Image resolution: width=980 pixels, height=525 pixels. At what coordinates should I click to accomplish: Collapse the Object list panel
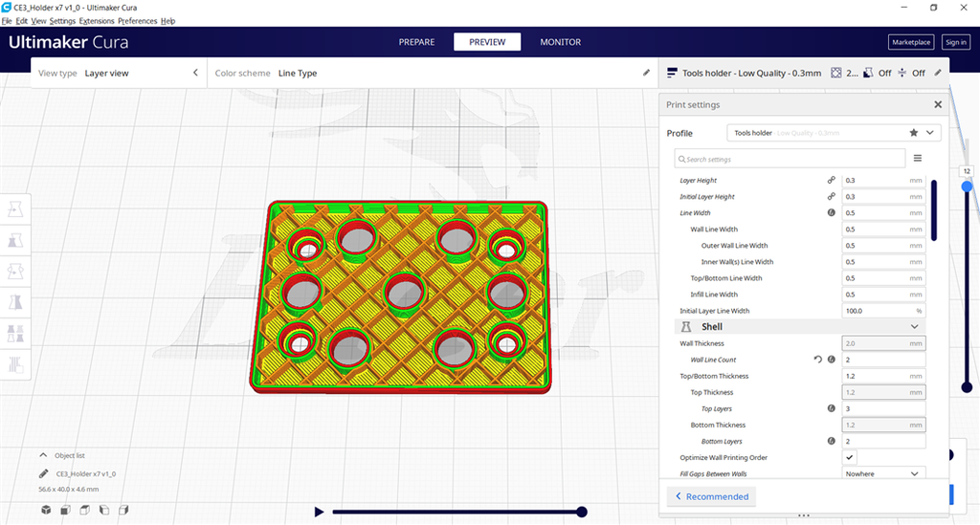pyautogui.click(x=44, y=456)
